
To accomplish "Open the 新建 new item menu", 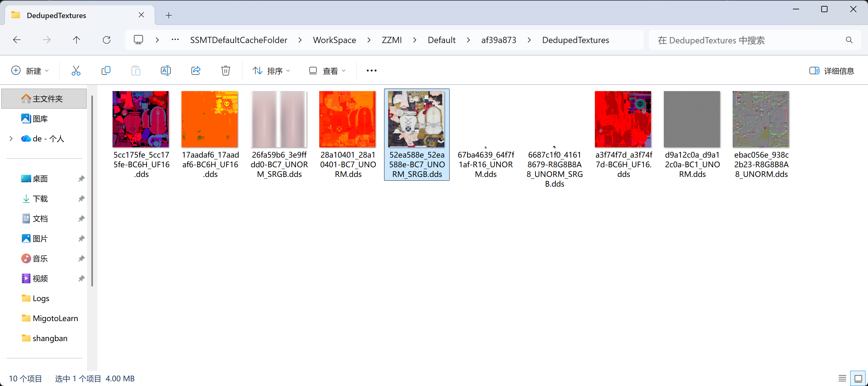I will tap(30, 71).
